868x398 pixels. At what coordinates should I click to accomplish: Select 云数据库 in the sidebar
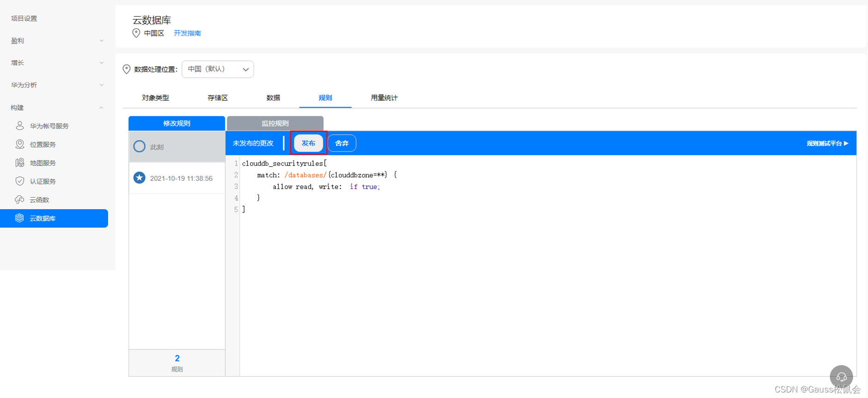(x=54, y=218)
